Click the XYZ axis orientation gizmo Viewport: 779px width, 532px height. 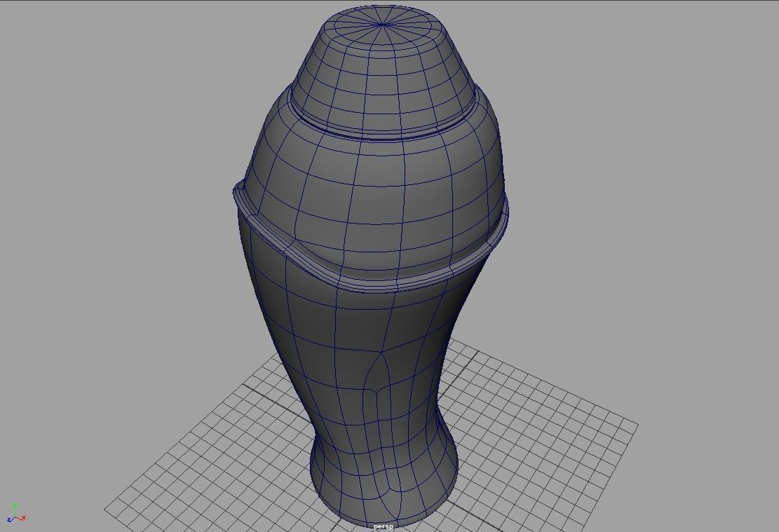[16, 512]
